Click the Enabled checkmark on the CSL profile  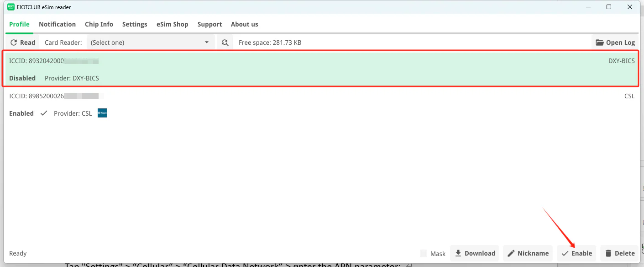pos(44,113)
